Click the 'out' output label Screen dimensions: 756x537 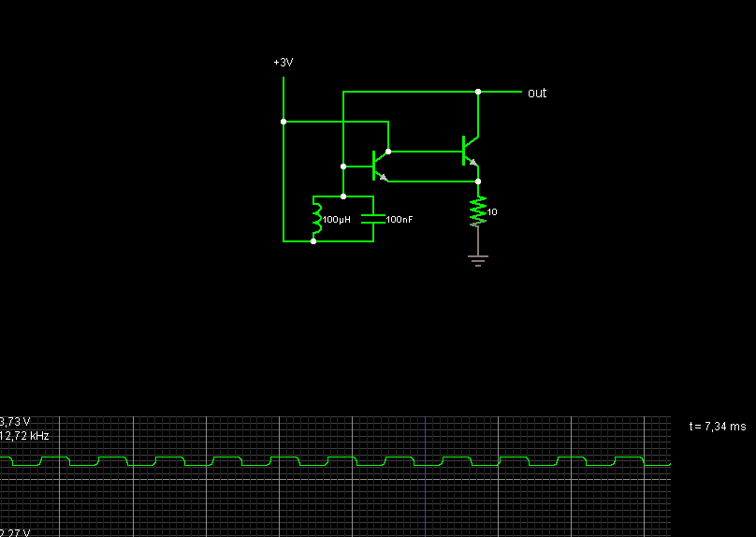coord(537,93)
